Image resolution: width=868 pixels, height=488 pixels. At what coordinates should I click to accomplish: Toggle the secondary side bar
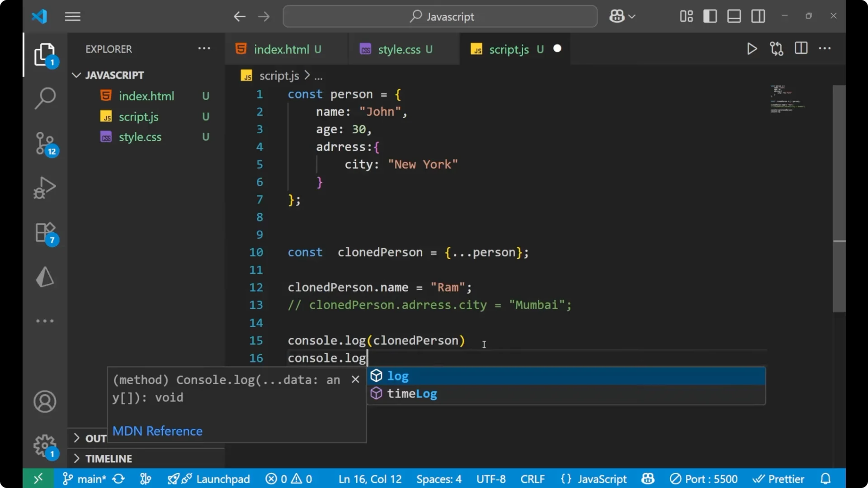[x=758, y=16]
